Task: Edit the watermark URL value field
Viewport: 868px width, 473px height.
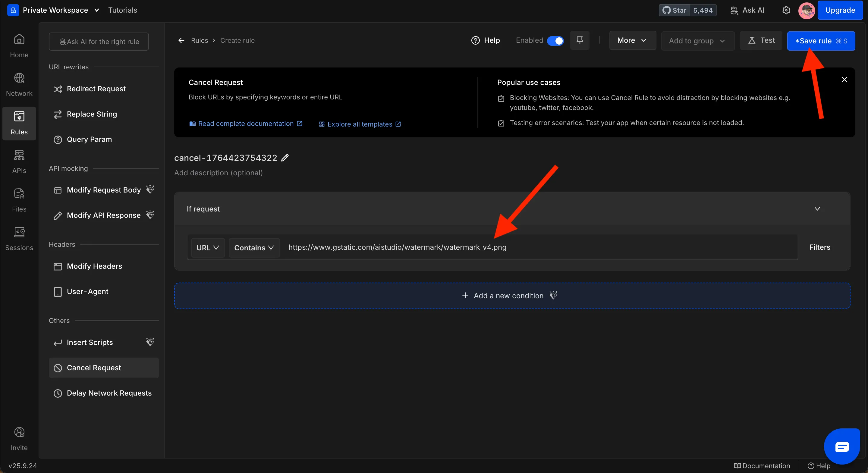Action: pyautogui.click(x=539, y=247)
